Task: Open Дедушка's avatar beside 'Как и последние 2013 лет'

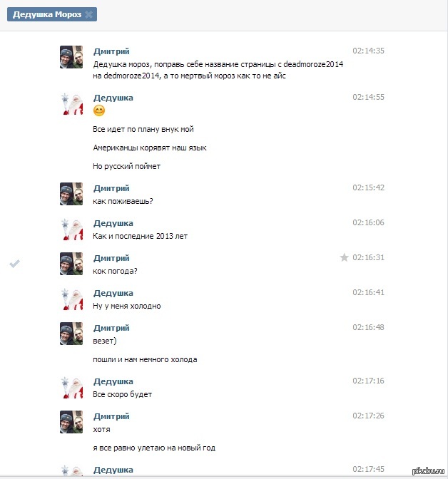Action: coord(71,230)
